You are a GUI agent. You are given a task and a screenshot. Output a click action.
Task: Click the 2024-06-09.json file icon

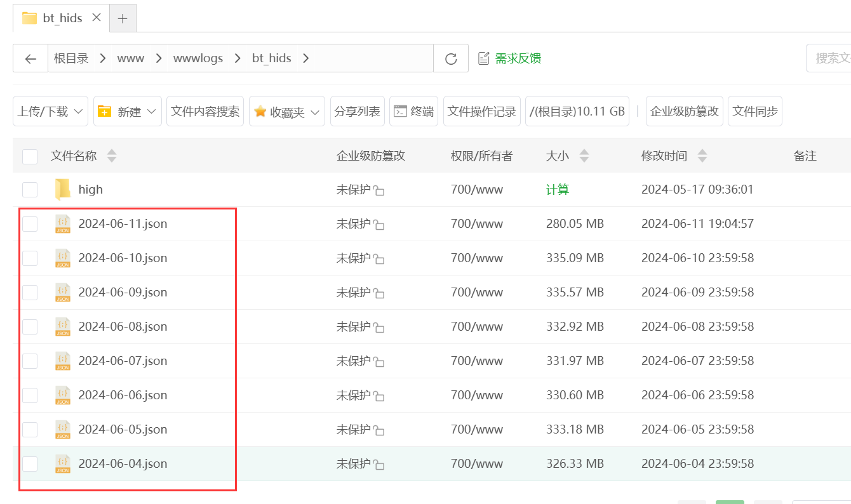click(x=63, y=292)
